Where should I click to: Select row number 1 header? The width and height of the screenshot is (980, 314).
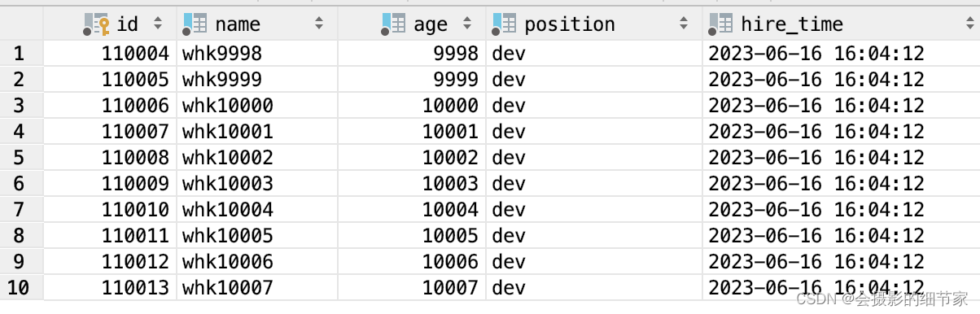coord(19,54)
